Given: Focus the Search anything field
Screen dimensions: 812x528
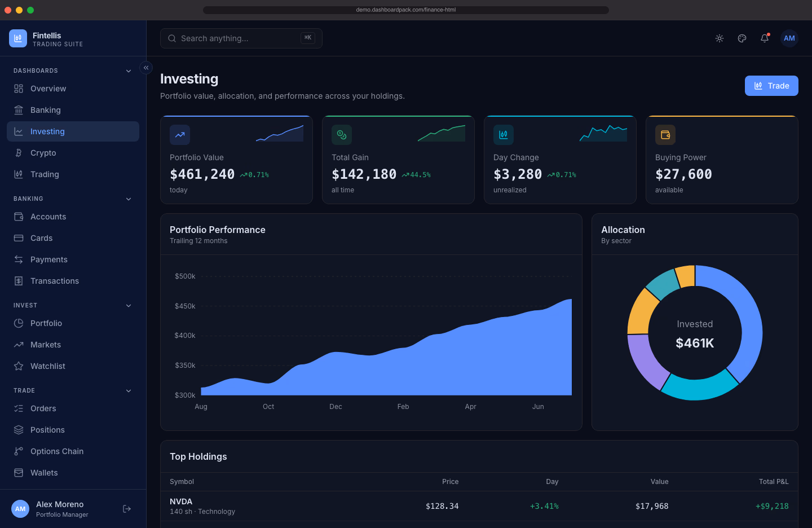Looking at the screenshot, I should [241, 38].
